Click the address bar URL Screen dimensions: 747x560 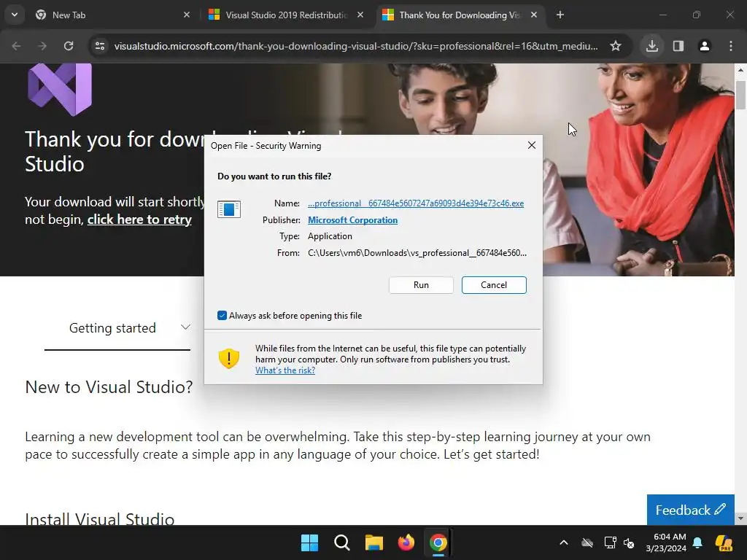(356, 46)
